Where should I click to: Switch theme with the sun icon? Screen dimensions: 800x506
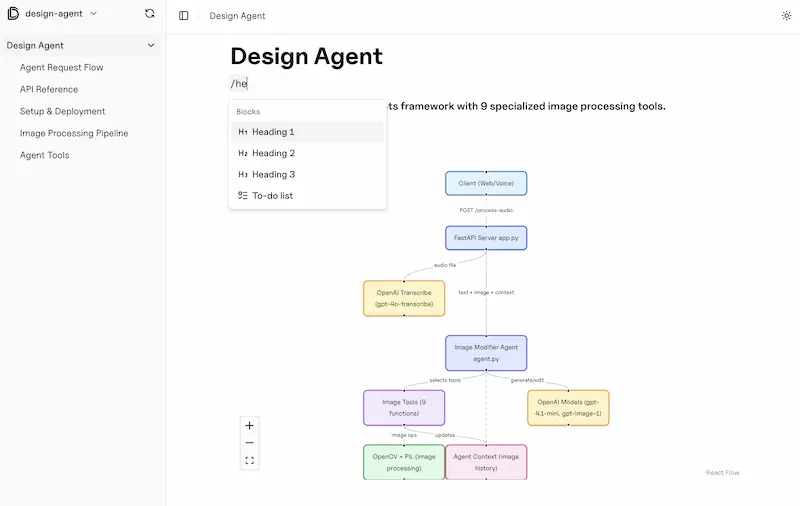[786, 16]
